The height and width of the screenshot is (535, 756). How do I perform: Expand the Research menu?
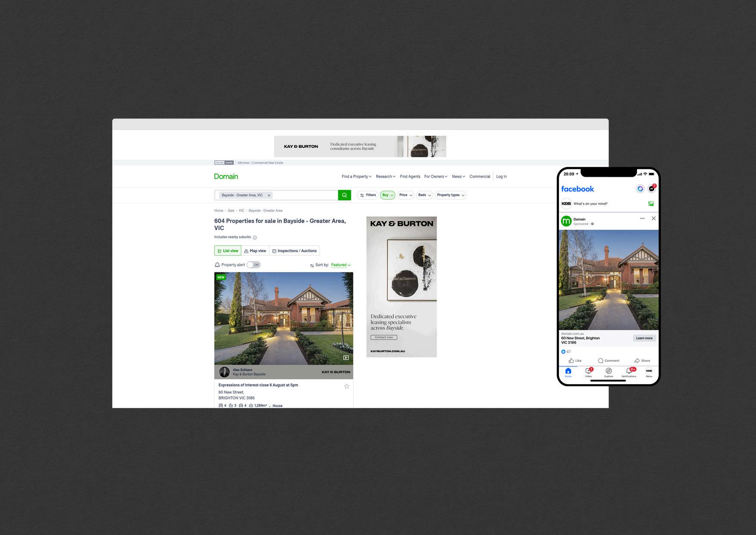coord(385,176)
